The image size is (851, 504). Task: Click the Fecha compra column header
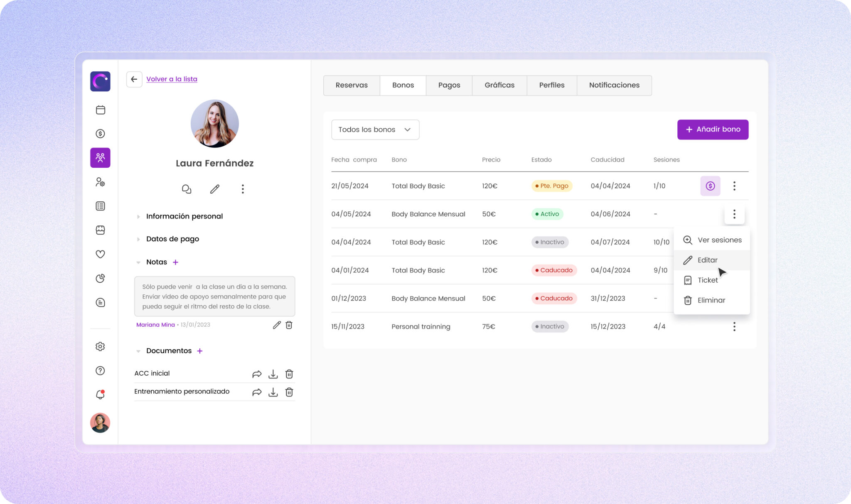pyautogui.click(x=354, y=160)
